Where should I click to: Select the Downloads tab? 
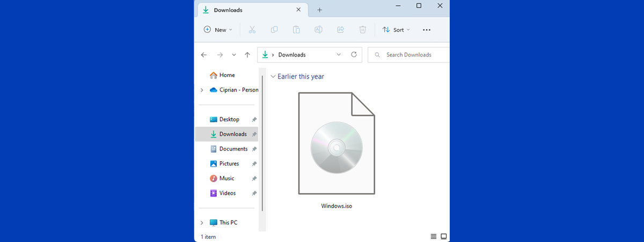252,10
